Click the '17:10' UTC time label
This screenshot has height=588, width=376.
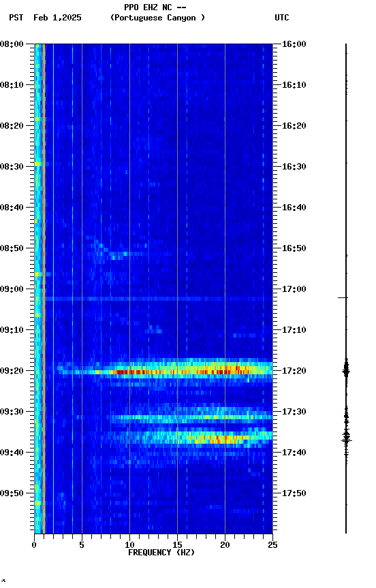click(294, 330)
